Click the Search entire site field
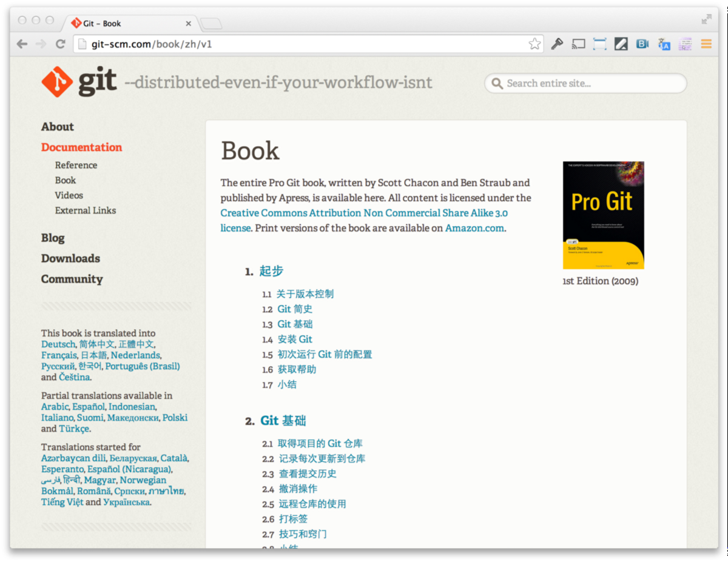Viewport: 728px width, 562px height. point(585,84)
